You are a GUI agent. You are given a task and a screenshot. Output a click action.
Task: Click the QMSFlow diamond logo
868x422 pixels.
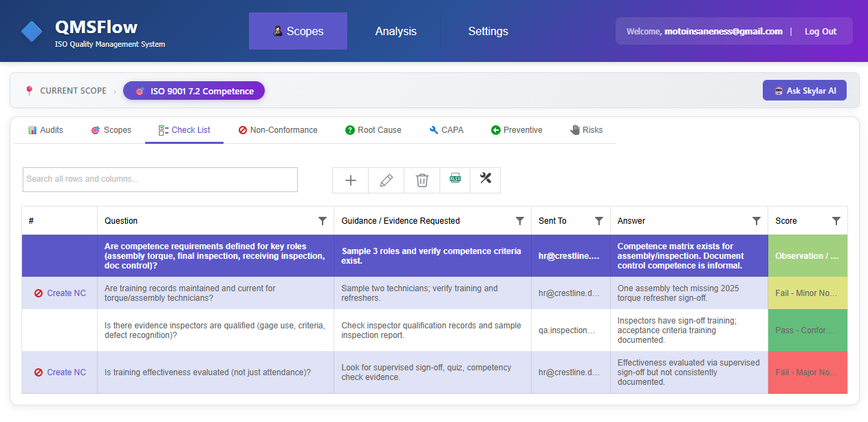point(30,30)
